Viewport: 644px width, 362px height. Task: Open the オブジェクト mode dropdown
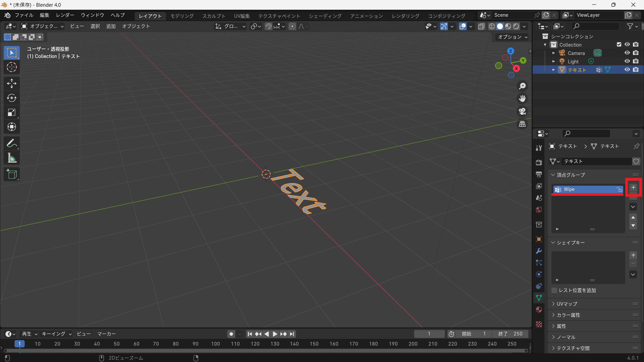[x=42, y=26]
